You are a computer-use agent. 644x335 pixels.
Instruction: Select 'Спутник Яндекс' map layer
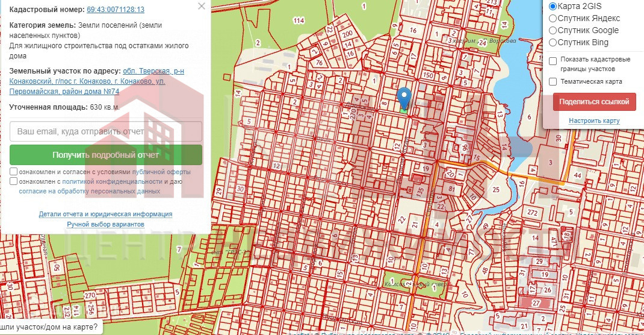tap(553, 18)
